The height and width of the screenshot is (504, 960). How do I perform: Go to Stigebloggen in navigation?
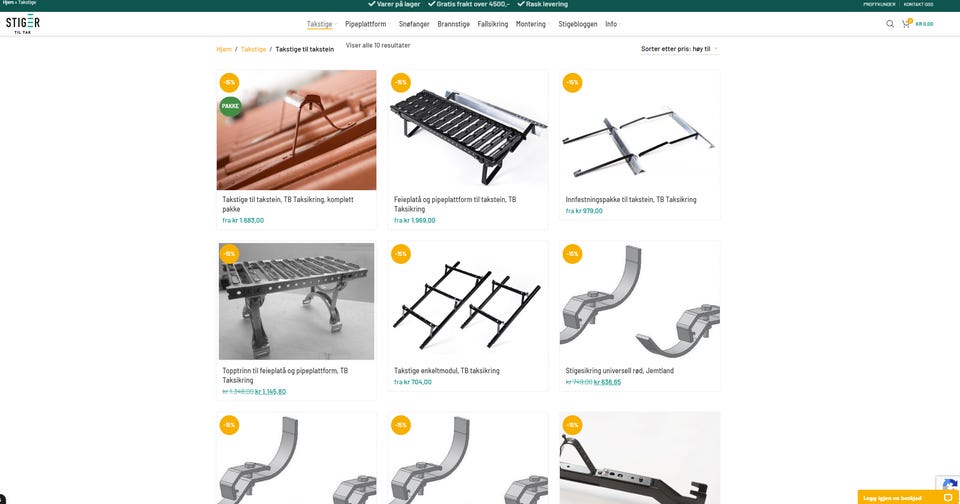pyautogui.click(x=577, y=24)
